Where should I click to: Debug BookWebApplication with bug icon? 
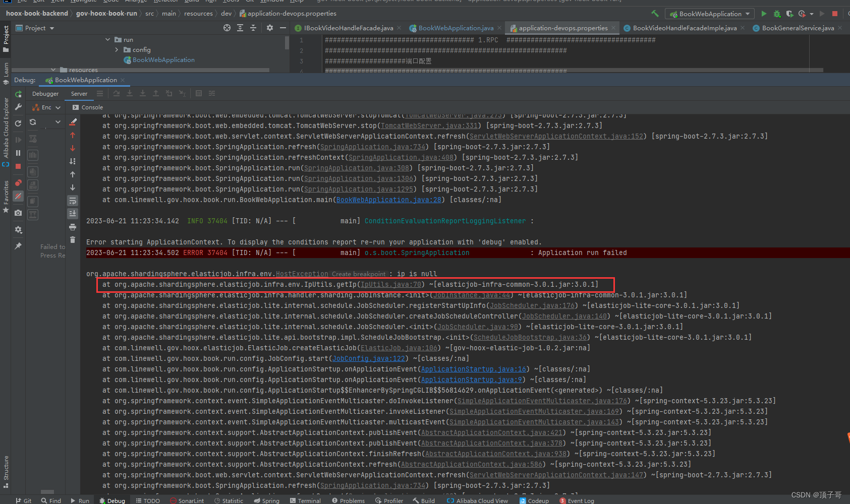coord(777,14)
